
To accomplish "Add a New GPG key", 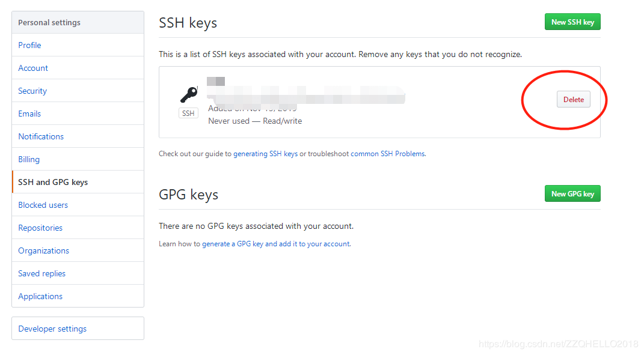I will tap(572, 193).
